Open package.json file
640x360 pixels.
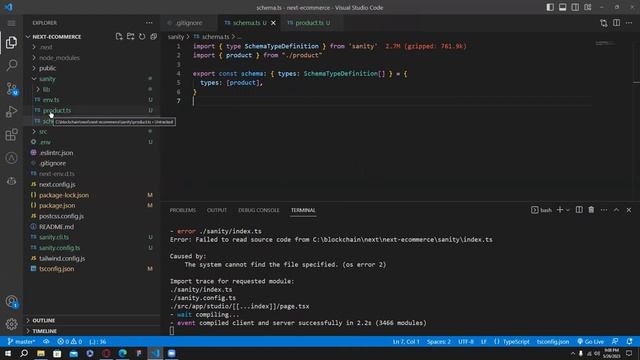coord(57,206)
